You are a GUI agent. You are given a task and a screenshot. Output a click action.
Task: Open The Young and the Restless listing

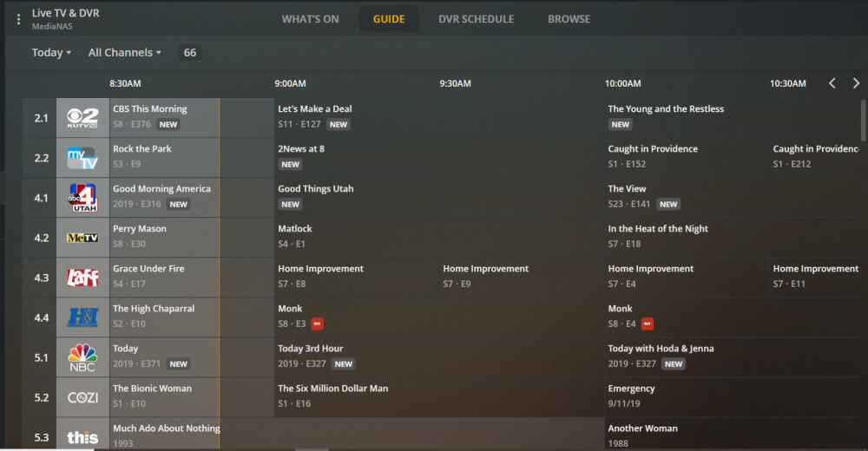[731, 118]
